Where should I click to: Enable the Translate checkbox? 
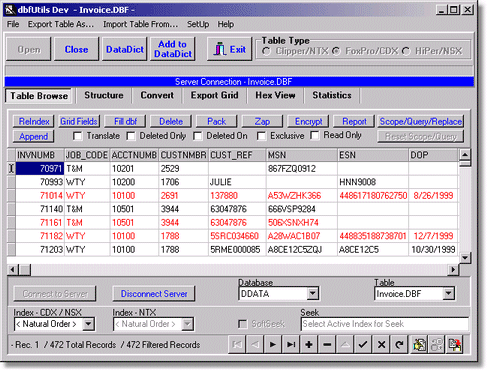coord(78,136)
